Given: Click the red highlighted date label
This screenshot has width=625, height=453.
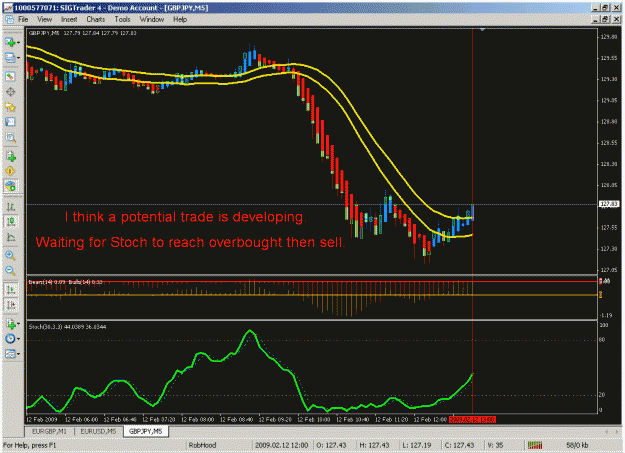Looking at the screenshot, I should point(472,420).
